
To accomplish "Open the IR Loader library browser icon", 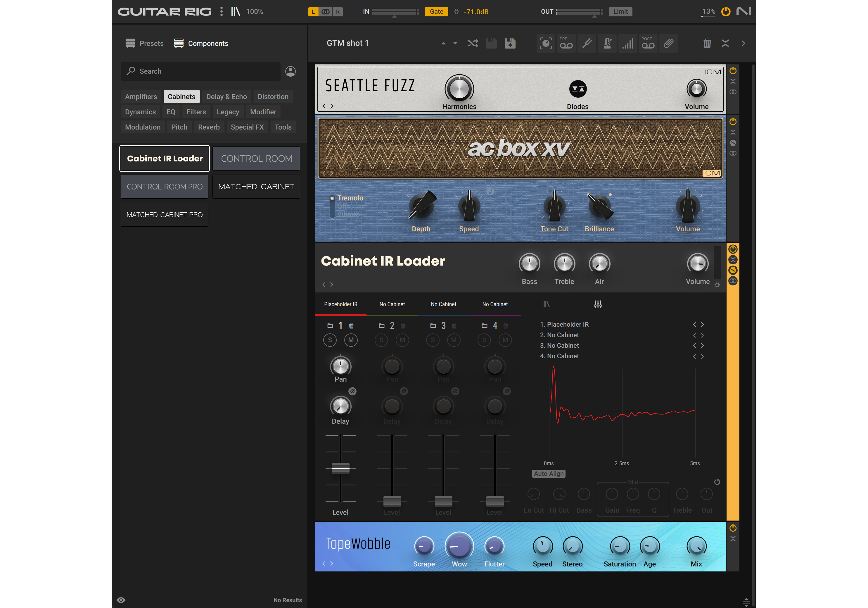I will (546, 304).
